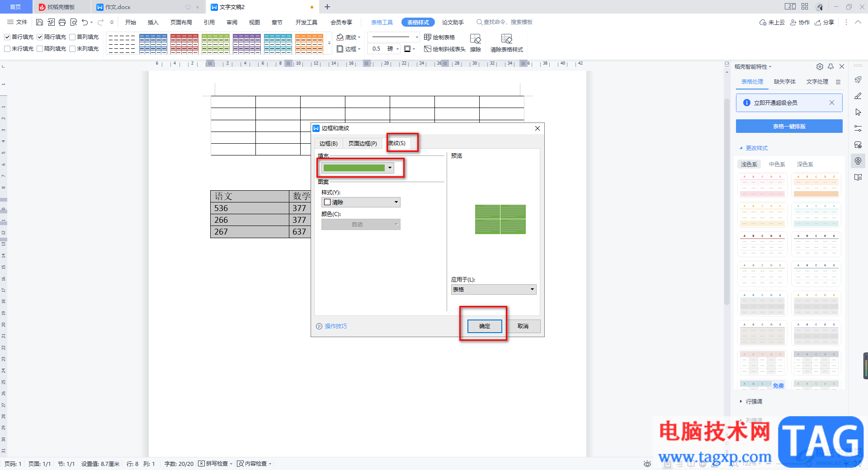Viewport: 868px width, 470px height.
Task: Uncheck 首行填充 checkbox
Action: coord(7,37)
